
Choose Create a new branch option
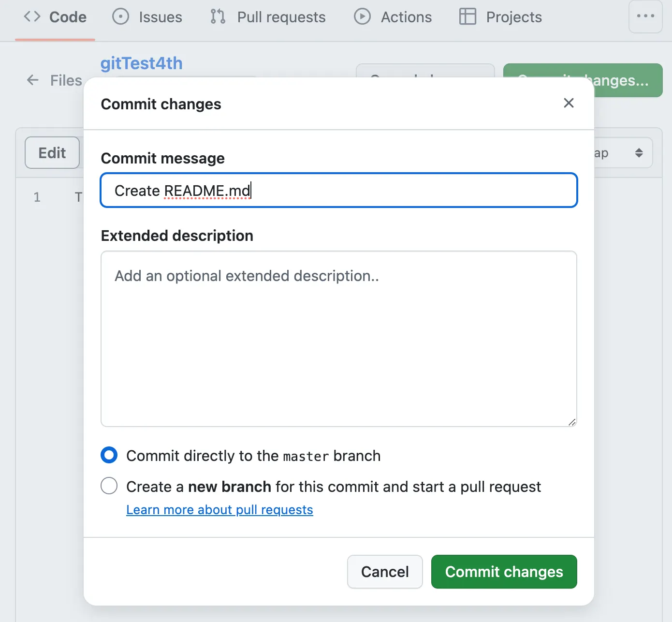coord(109,486)
